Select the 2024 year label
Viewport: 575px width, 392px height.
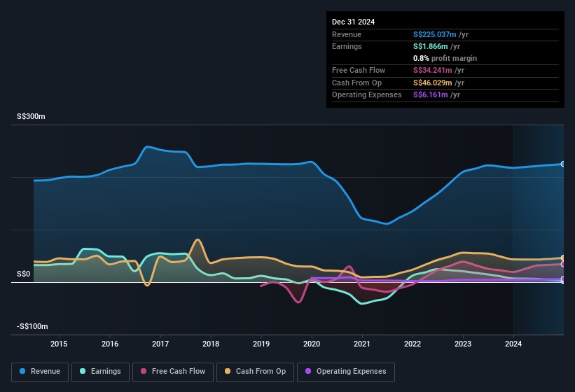coord(513,344)
